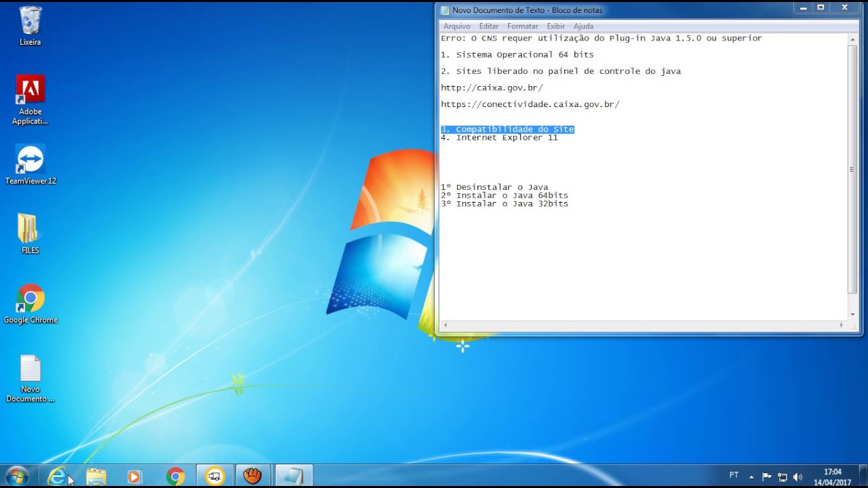Viewport: 868px width, 488px height.
Task: Click the line '1º Desinstalar o Java'
Action: coord(494,187)
